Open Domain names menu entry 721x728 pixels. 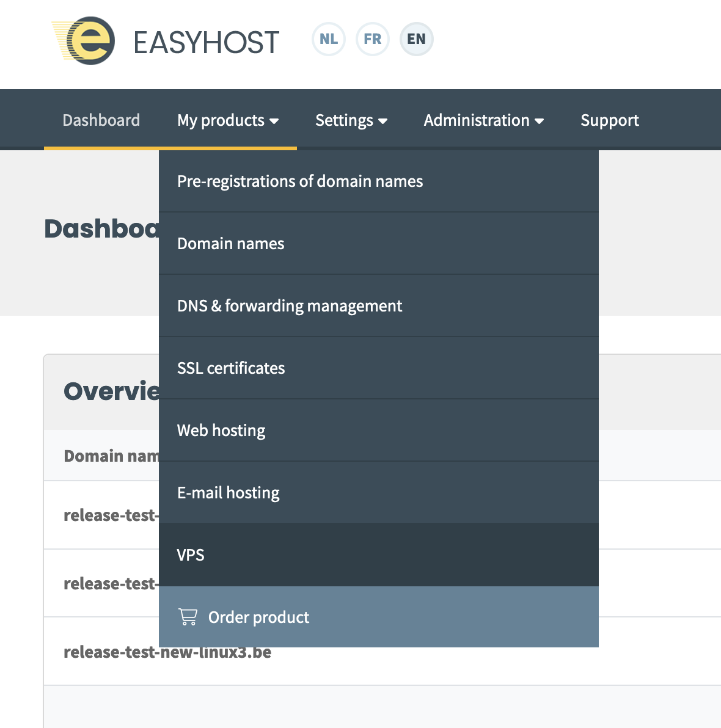coord(231,244)
